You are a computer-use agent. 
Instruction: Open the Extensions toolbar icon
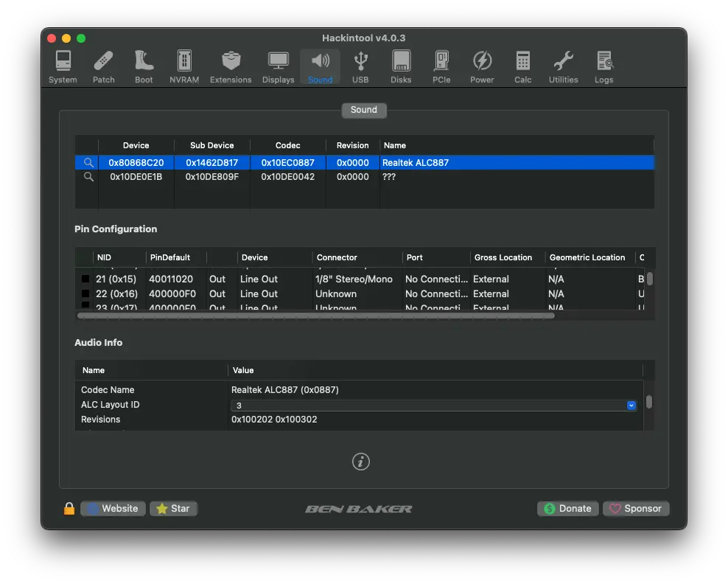pos(231,61)
